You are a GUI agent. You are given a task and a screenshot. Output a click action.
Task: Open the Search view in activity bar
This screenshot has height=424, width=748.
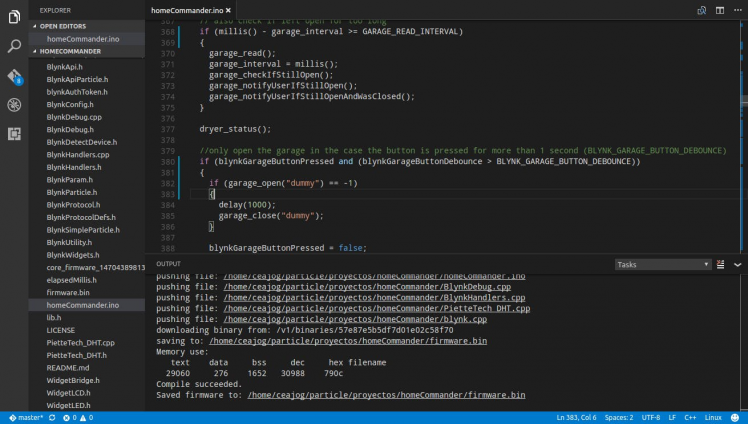[14, 46]
